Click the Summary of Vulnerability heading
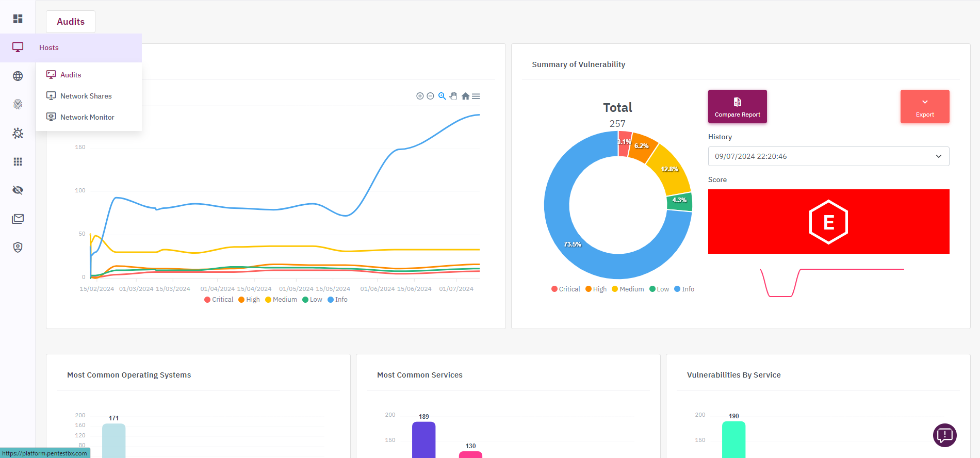Screen dimensions: 980x458 pos(578,64)
